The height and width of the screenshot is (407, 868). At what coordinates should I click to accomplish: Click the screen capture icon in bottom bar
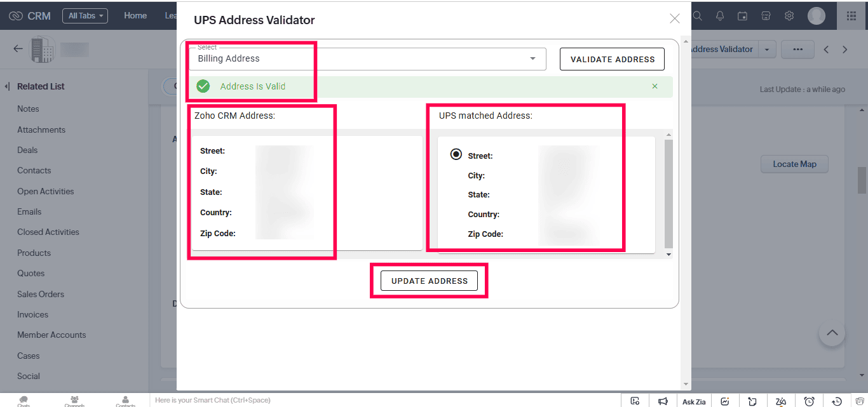pyautogui.click(x=635, y=401)
